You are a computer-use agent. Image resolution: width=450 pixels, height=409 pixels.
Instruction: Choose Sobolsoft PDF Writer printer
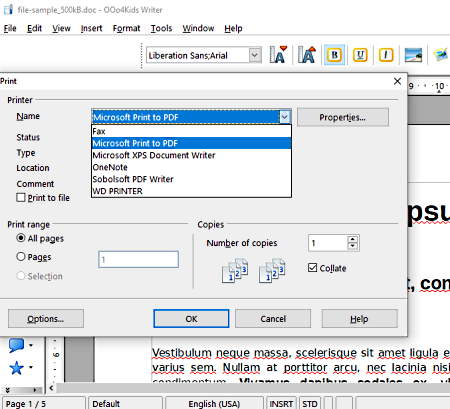191,179
